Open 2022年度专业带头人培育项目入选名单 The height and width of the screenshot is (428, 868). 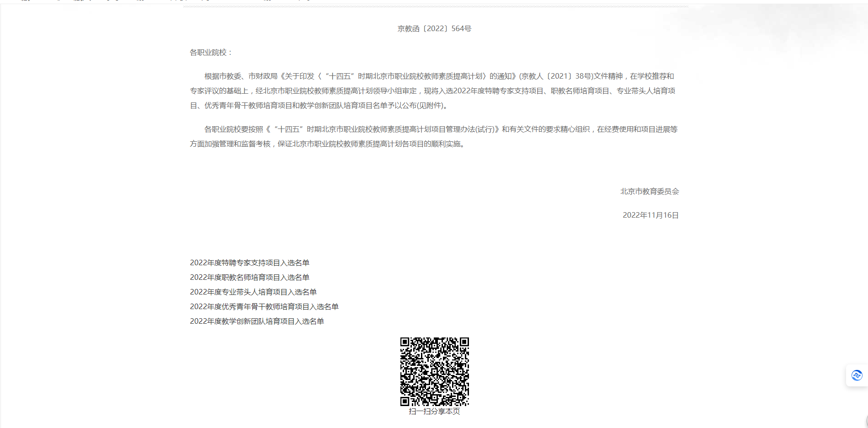pos(254,292)
